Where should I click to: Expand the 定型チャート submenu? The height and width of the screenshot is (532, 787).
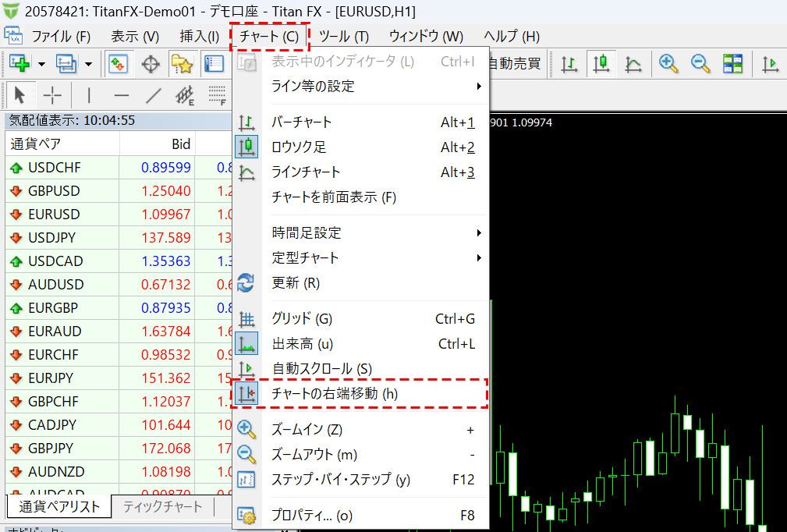305,257
